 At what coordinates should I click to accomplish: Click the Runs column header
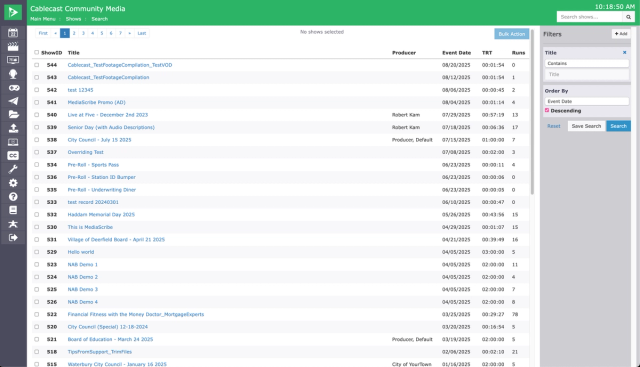tap(518, 53)
